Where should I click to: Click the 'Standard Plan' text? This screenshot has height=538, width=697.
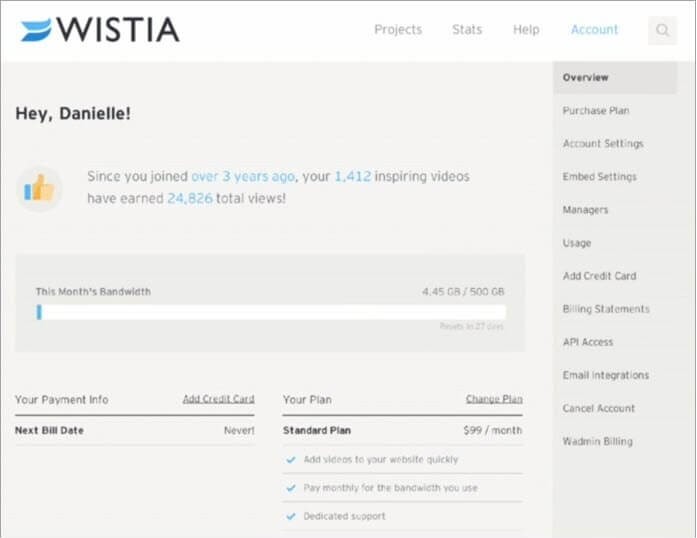click(317, 430)
